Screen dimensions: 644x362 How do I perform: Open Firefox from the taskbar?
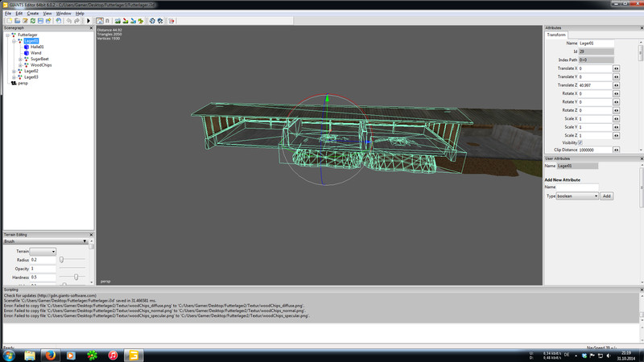[50, 355]
